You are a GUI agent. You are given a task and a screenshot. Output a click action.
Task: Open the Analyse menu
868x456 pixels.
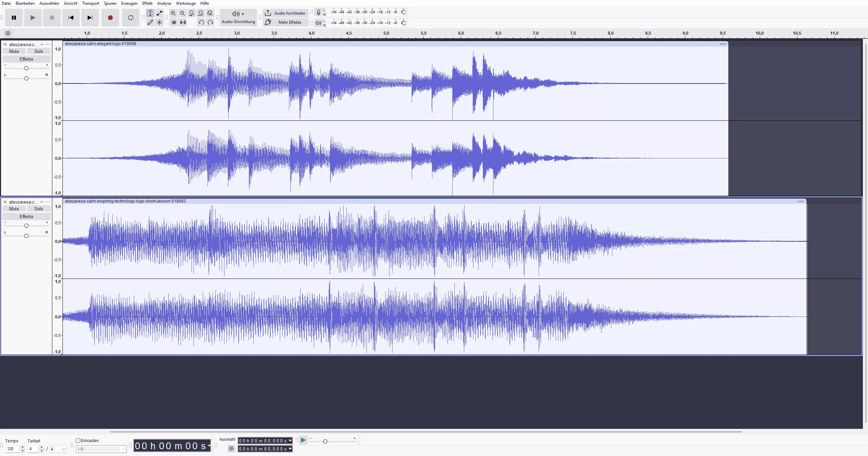(164, 3)
